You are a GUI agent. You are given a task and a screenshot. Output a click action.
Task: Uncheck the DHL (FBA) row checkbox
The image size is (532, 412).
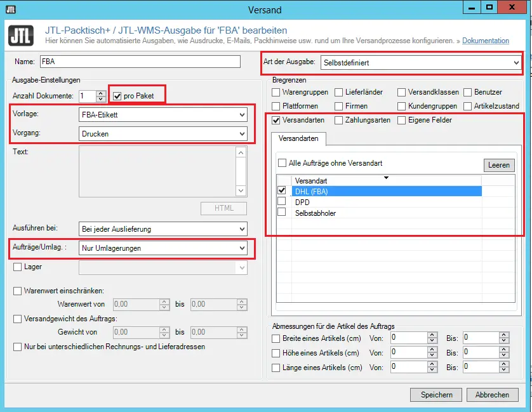(x=282, y=190)
